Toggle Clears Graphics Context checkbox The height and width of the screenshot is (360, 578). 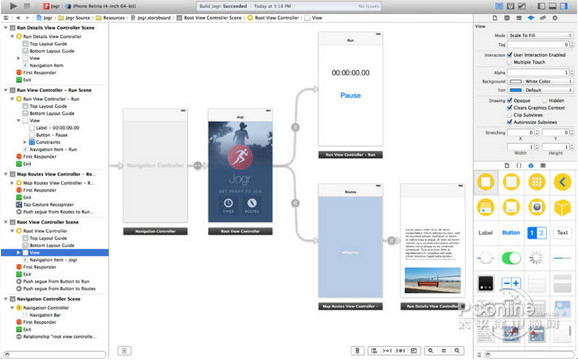pyautogui.click(x=510, y=108)
